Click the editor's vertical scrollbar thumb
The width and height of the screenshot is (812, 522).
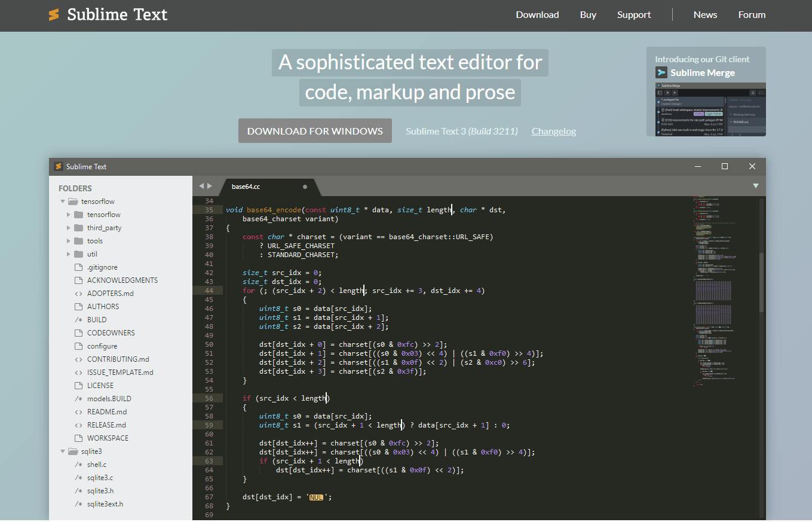pos(761,282)
